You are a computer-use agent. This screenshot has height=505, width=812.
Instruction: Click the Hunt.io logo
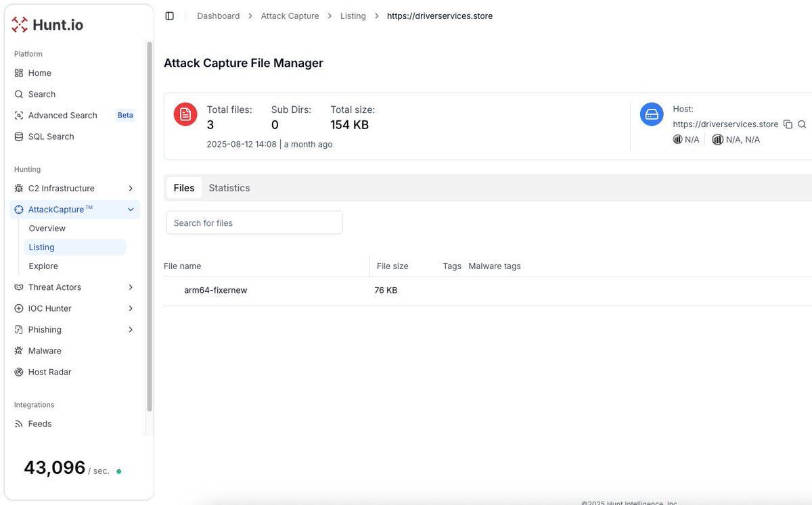pos(47,25)
